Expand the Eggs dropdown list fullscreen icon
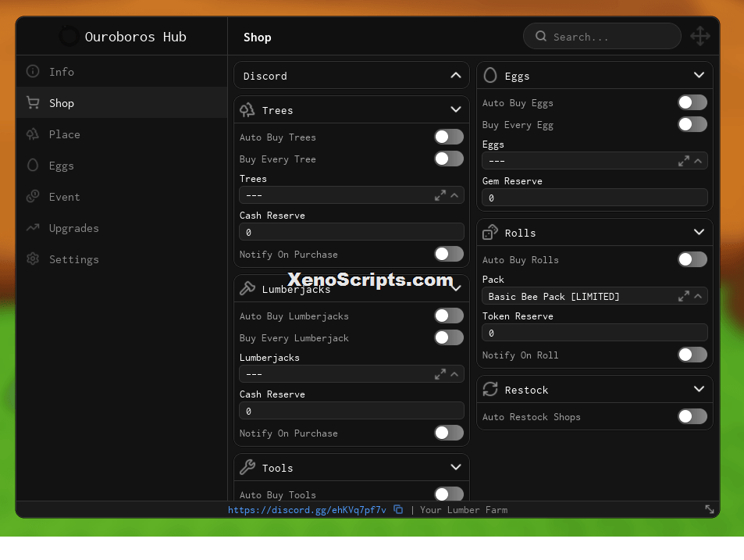 [683, 161]
